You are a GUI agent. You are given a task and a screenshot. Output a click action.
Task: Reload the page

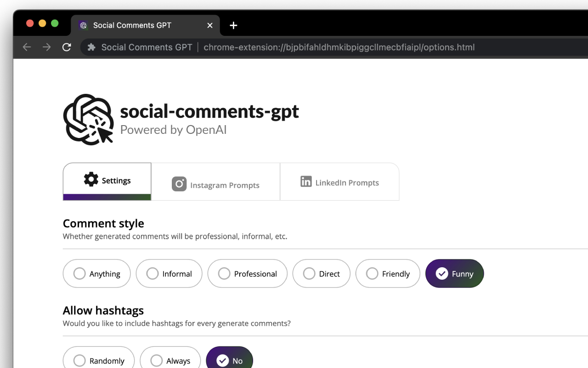67,47
